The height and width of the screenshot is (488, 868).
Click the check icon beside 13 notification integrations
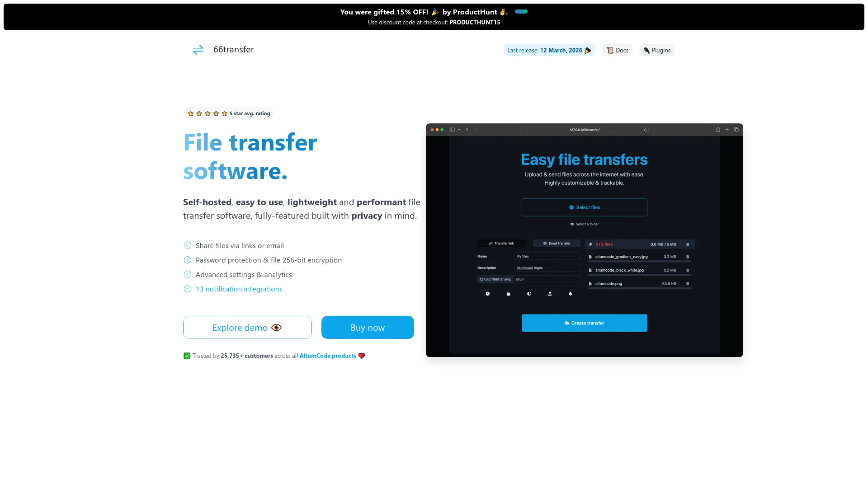[188, 289]
